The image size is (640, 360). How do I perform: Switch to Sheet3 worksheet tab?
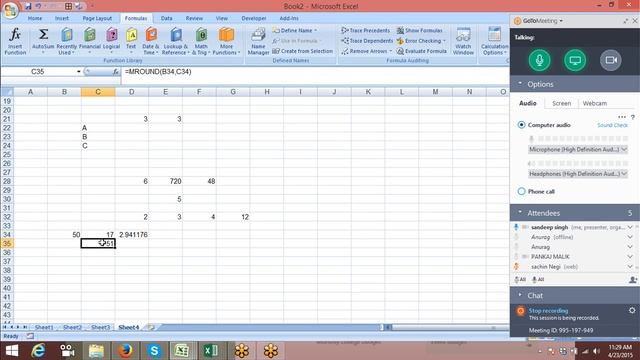[x=100, y=327]
